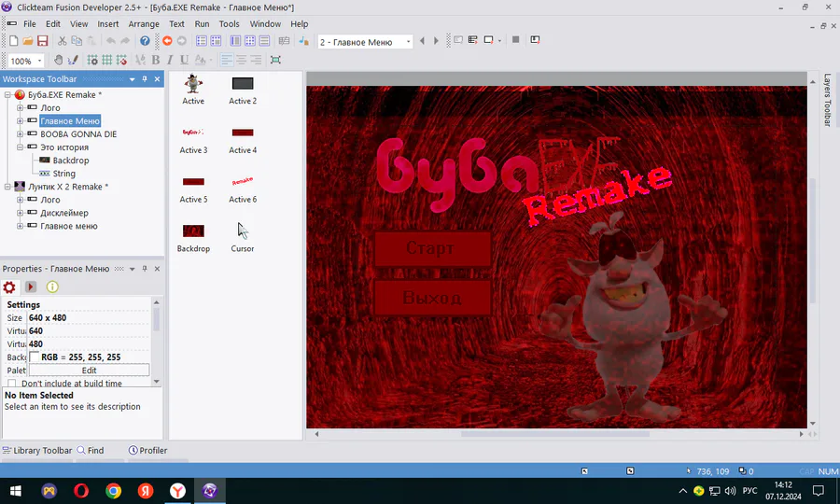Switch to Runtime Options properties tab
Image resolution: width=840 pixels, height=504 pixels.
click(31, 287)
